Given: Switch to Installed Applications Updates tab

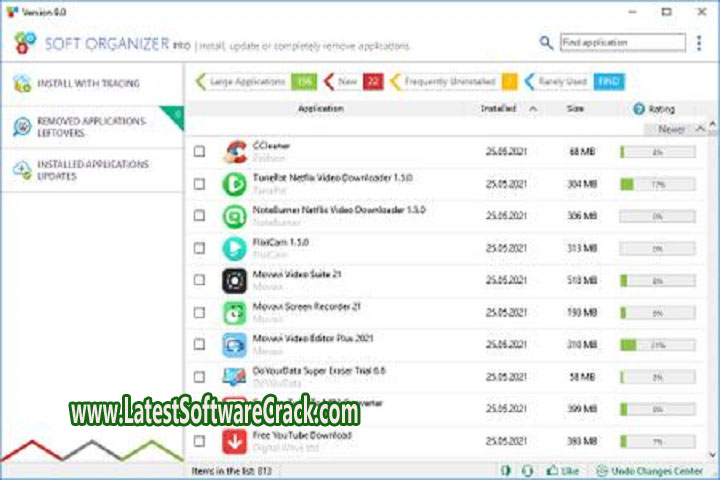Looking at the screenshot, I should click(x=92, y=170).
